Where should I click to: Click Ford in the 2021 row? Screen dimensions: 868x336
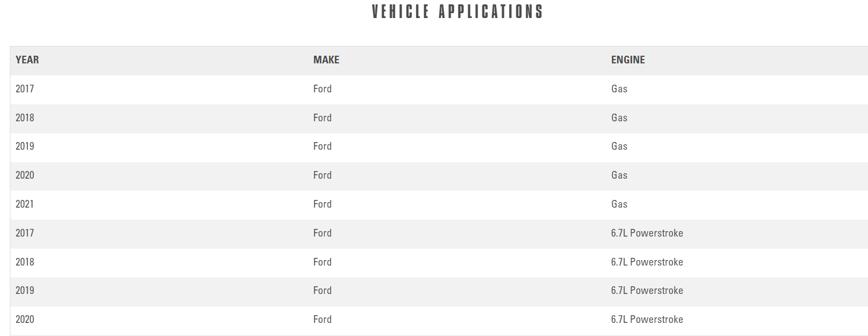tap(322, 204)
